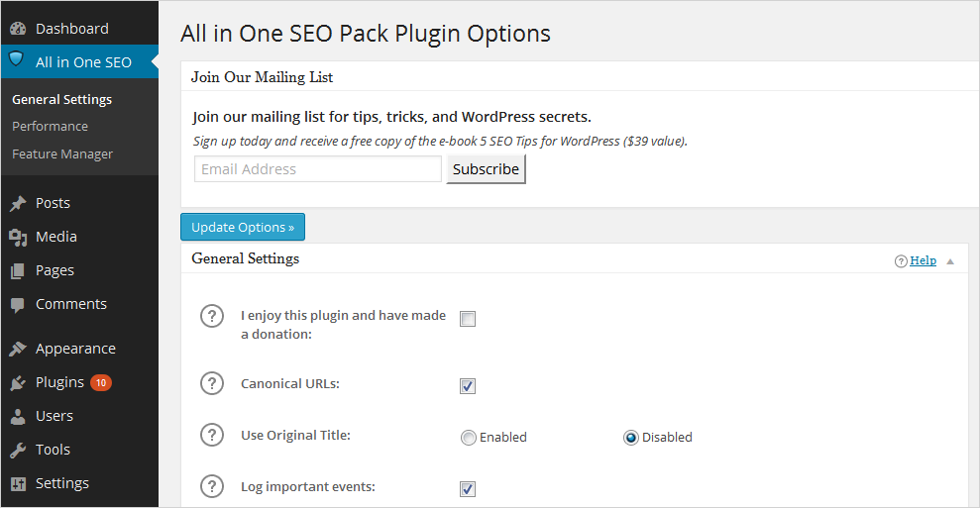Go to the Users menu
This screenshot has width=980, height=508.
[x=54, y=416]
